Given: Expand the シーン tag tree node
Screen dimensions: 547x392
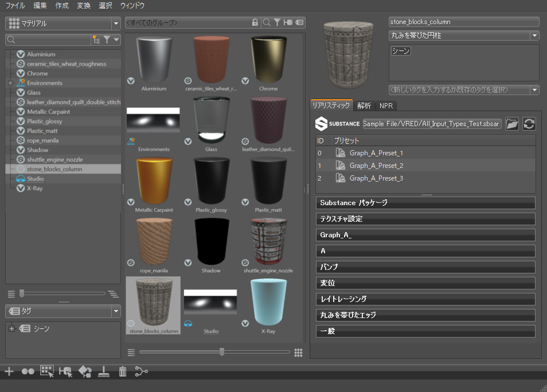Looking at the screenshot, I should (11, 329).
